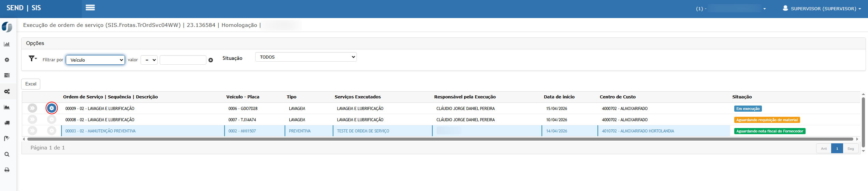Click the horizontal scrollbar under the table
Viewport: 868px width, 191px height.
440,139
